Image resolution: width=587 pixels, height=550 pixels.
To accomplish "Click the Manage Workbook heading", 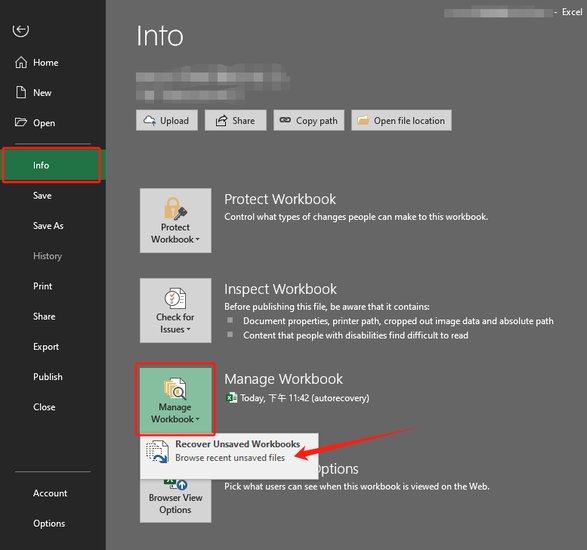I will (283, 379).
